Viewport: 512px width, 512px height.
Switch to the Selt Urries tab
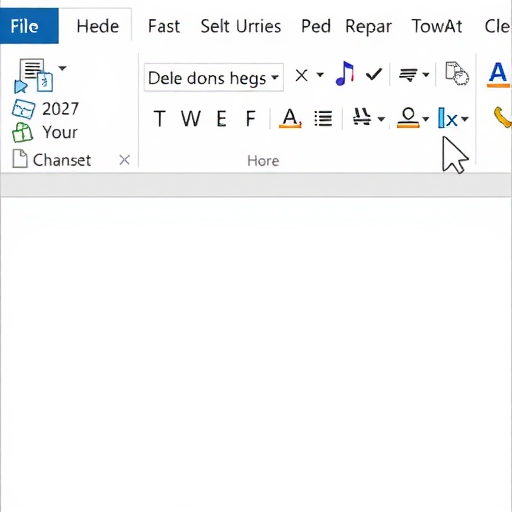[241, 26]
